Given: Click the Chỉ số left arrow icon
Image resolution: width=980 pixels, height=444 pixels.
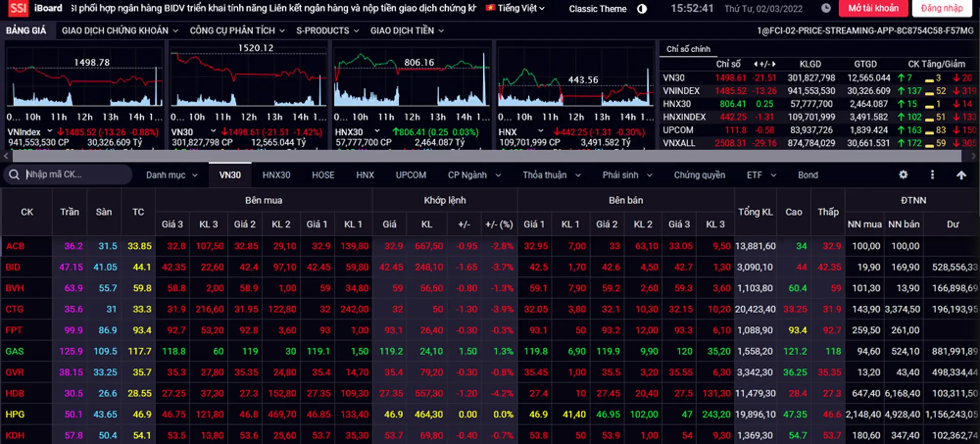Looking at the screenshot, I should tap(755, 64).
